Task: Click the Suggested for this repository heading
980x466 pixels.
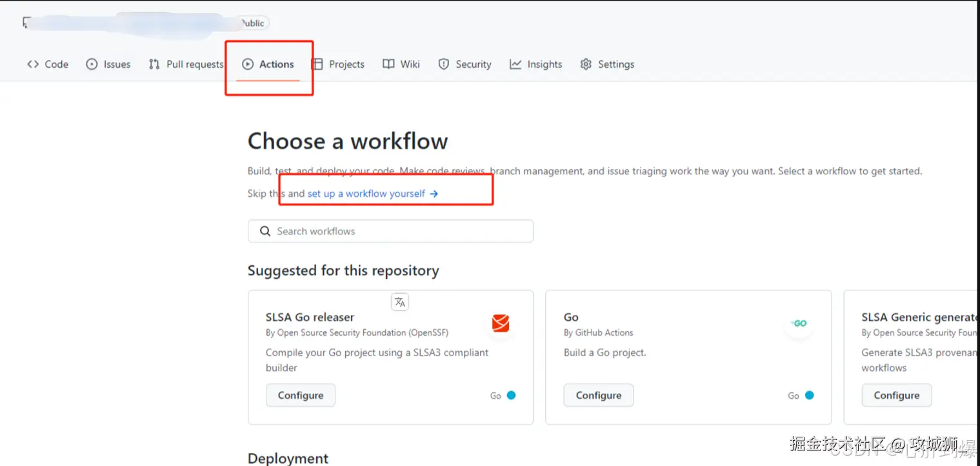Action: coord(343,270)
